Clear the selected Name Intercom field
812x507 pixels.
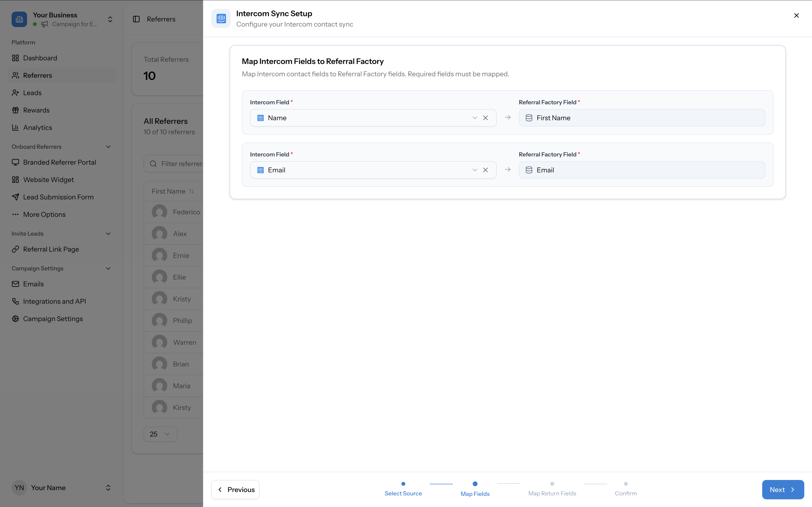coord(486,118)
